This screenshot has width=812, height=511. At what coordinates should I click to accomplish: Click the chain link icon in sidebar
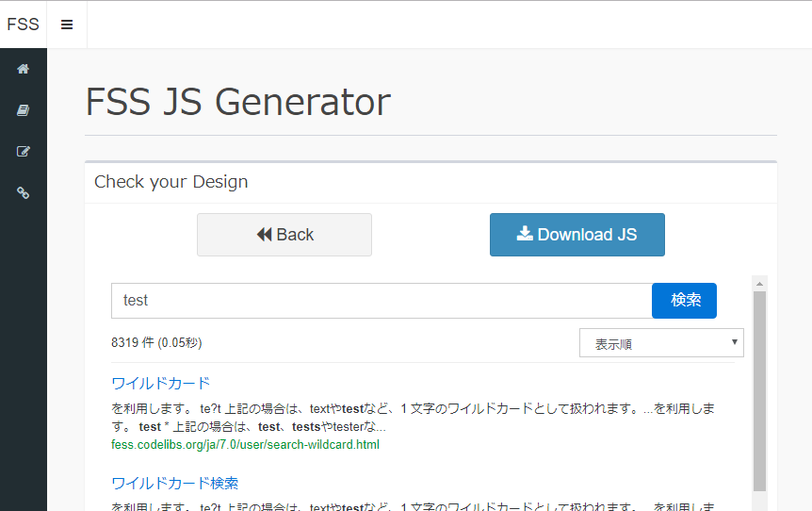24,193
